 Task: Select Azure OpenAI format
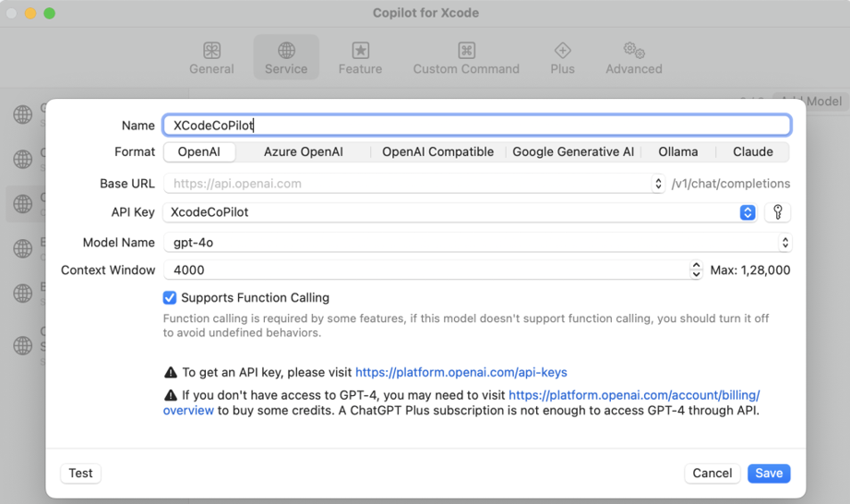tap(303, 151)
